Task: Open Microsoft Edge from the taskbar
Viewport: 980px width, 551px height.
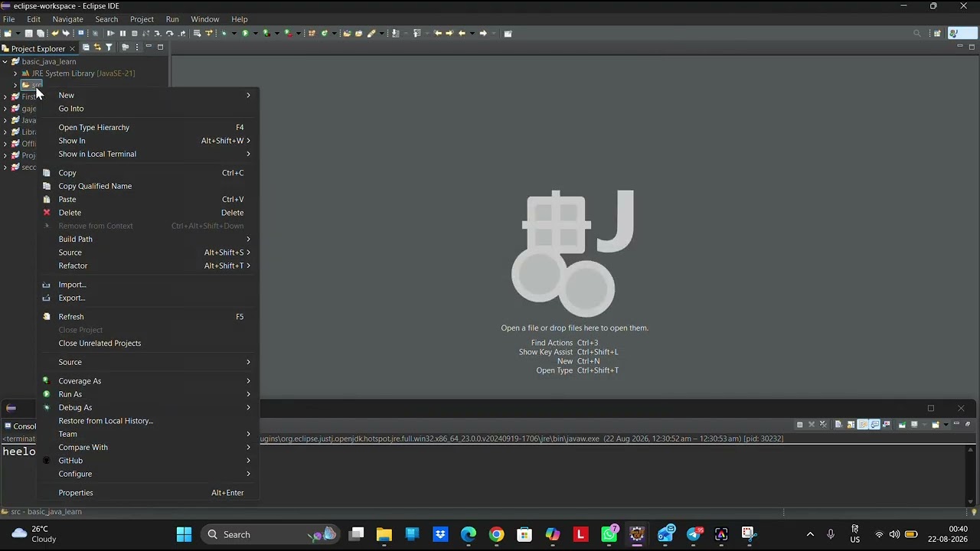Action: (469, 534)
